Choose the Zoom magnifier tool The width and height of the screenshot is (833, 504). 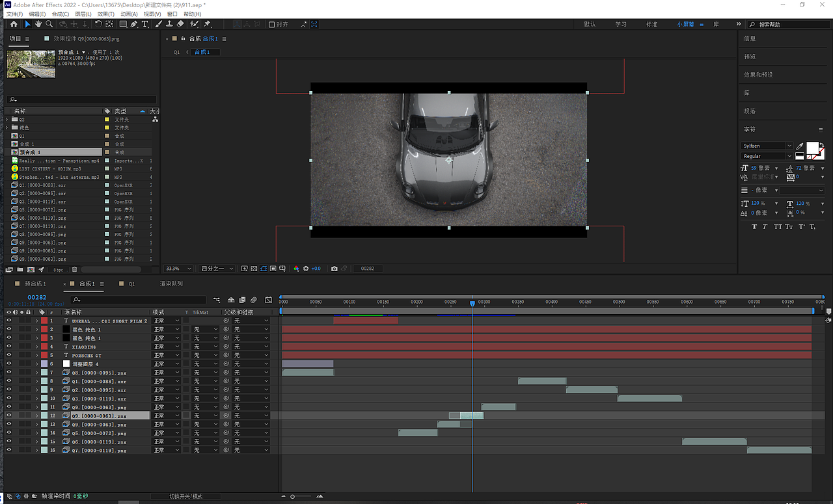click(49, 24)
